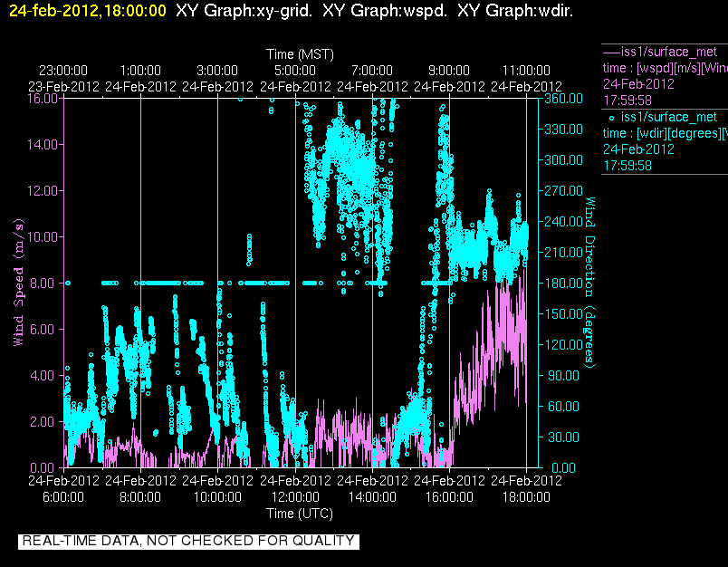The height and width of the screenshot is (567, 728).
Task: Click the 16:00:00 UTC tick label
Action: (x=449, y=497)
